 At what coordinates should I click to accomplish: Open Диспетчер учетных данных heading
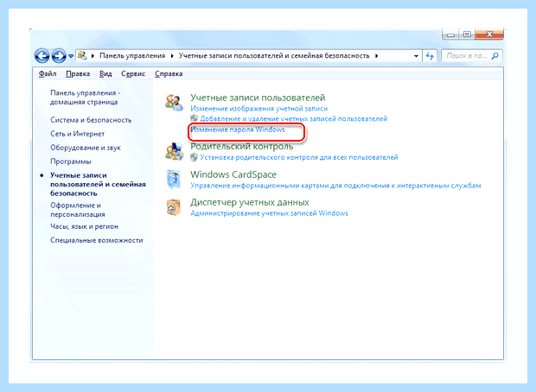[x=250, y=203]
